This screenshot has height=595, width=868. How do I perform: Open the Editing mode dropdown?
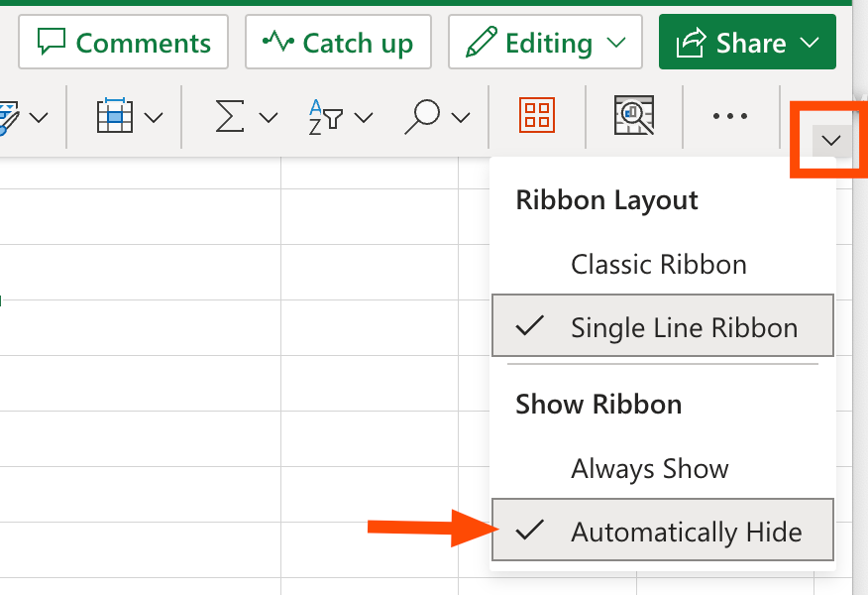coord(545,42)
